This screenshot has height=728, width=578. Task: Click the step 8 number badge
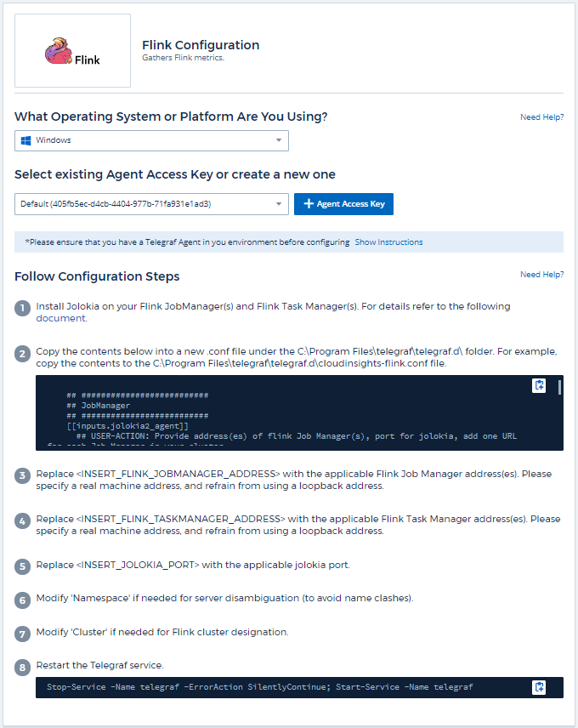pos(23,666)
